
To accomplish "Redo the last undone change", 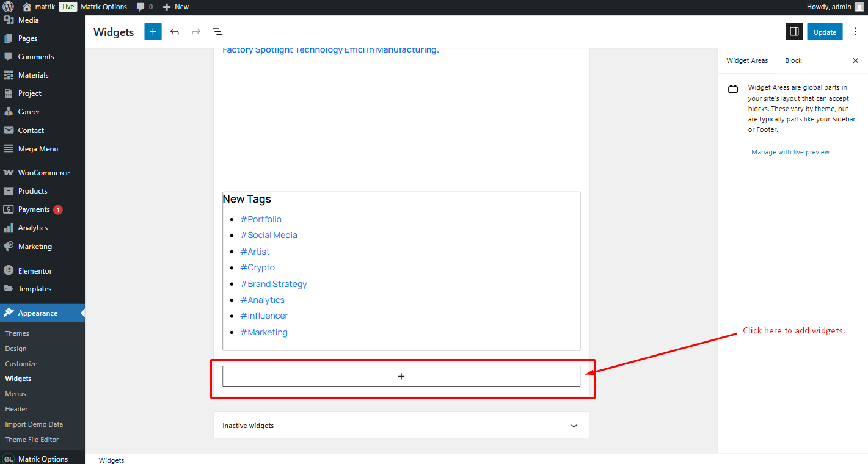I will (x=196, y=32).
